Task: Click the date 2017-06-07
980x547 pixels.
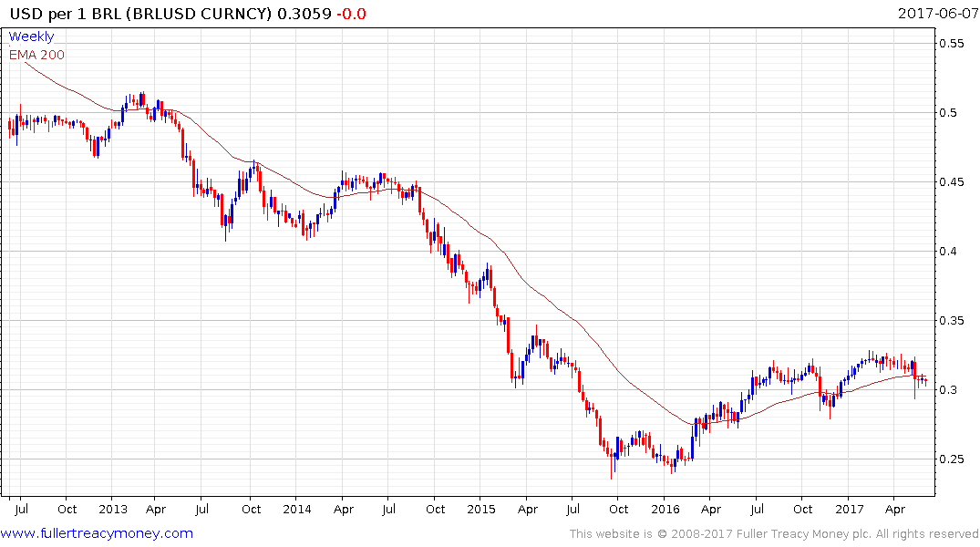Action: pos(938,13)
